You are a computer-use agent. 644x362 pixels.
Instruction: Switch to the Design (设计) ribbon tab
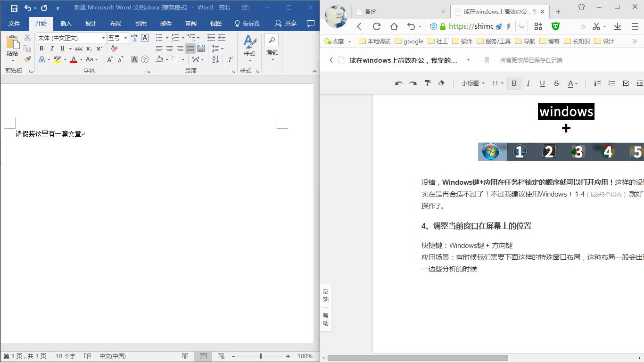(91, 24)
